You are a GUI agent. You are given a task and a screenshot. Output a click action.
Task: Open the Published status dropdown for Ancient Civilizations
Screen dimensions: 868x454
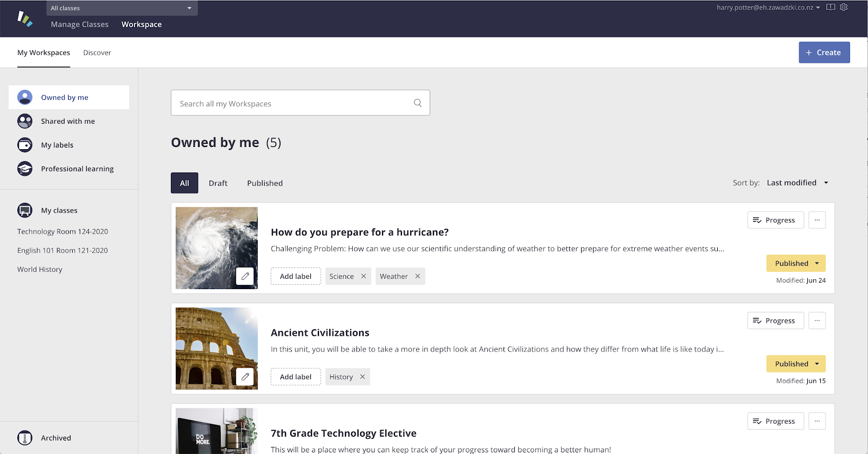(796, 363)
